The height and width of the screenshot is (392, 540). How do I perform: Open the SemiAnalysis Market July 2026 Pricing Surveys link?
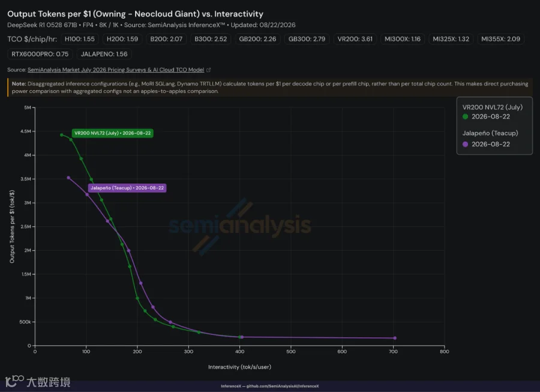pos(116,70)
